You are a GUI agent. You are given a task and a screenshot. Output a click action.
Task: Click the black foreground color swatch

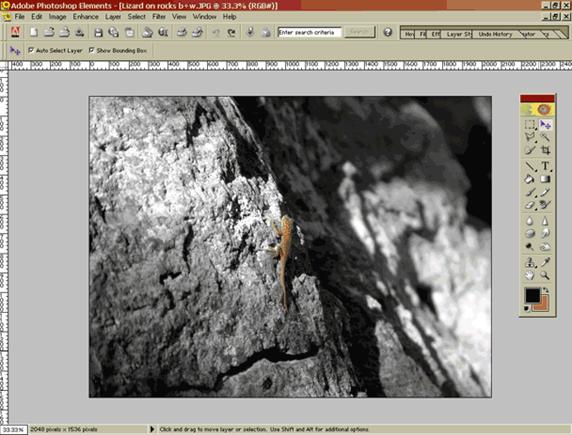(x=533, y=296)
